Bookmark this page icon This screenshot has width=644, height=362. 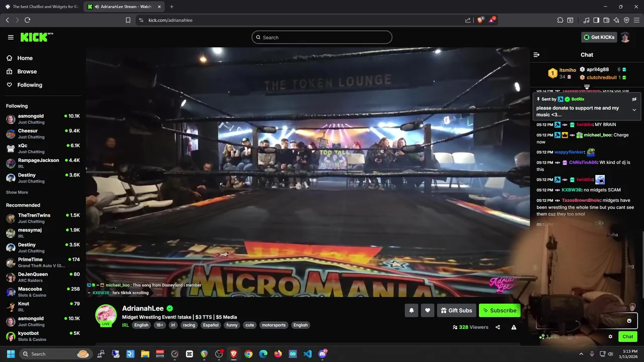tap(128, 20)
